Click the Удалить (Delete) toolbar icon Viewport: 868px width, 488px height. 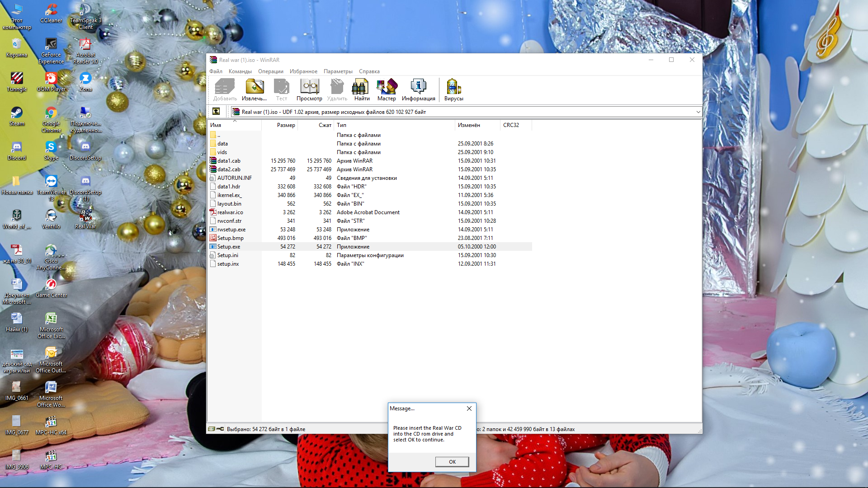(x=337, y=89)
